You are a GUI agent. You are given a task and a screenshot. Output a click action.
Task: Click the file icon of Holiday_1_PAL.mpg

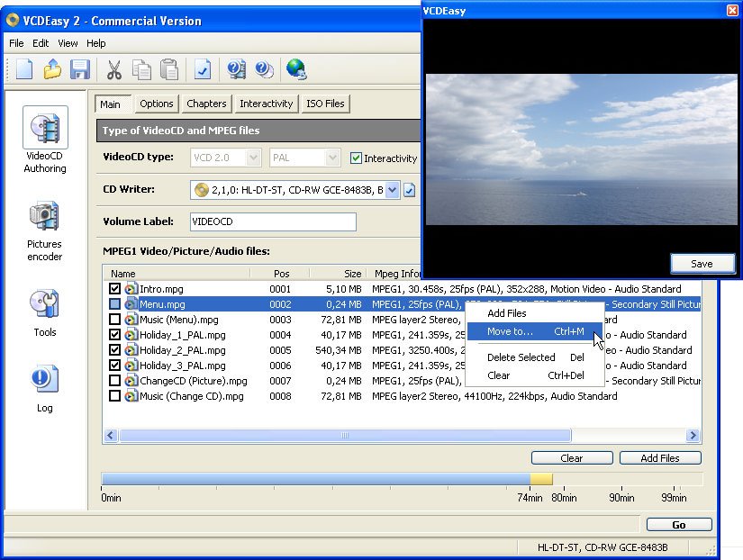[131, 335]
